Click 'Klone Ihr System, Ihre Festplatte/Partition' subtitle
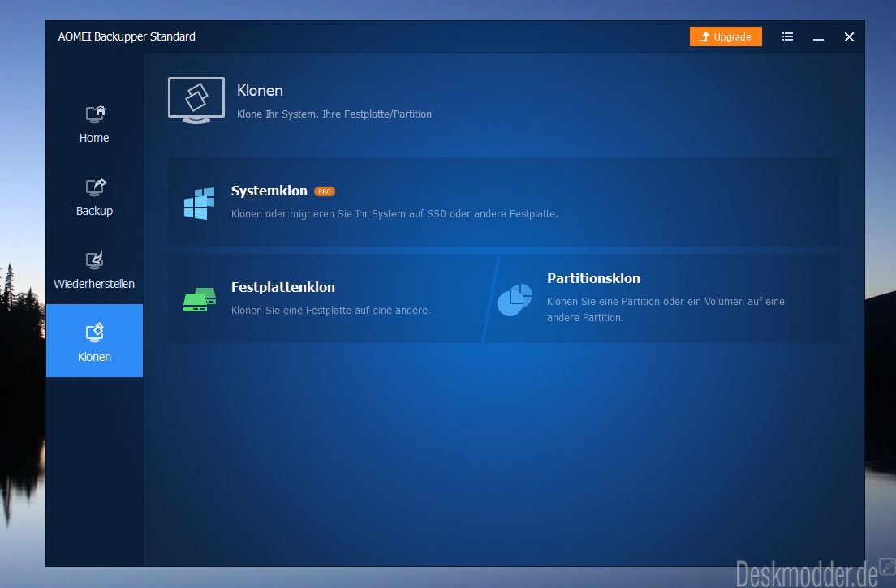Image resolution: width=896 pixels, height=588 pixels. [334, 114]
